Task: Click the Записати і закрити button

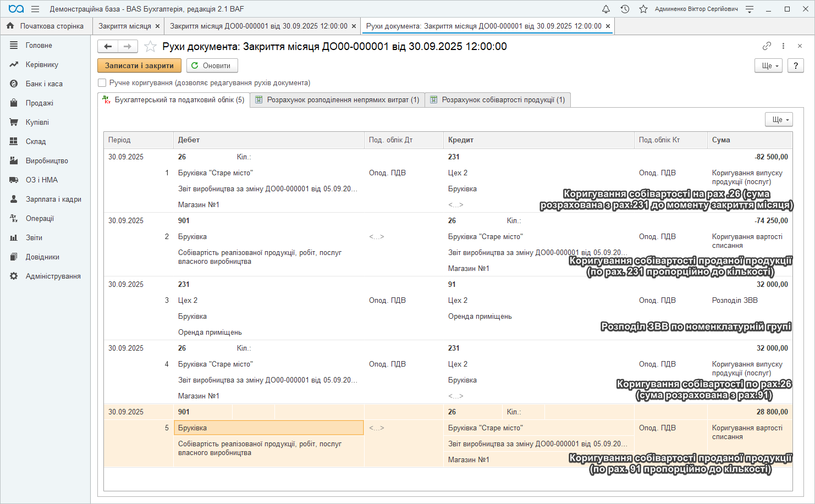Action: coord(139,66)
